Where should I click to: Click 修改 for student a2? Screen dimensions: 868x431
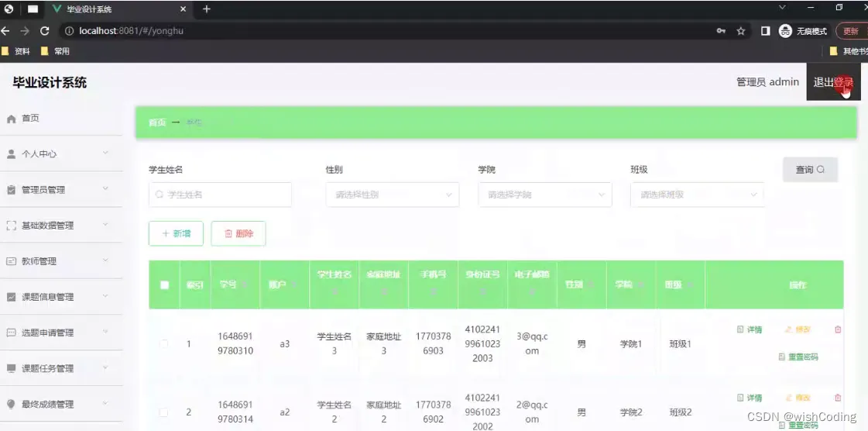click(x=798, y=398)
